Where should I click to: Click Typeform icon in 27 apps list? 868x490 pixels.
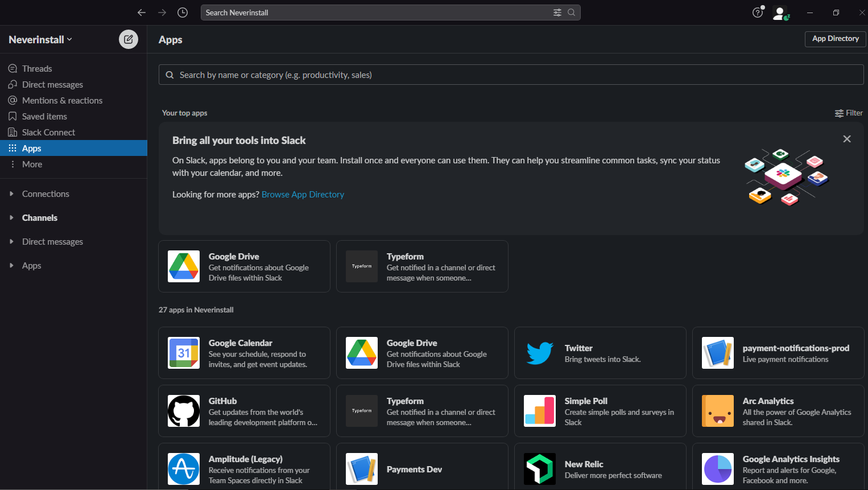click(x=362, y=411)
